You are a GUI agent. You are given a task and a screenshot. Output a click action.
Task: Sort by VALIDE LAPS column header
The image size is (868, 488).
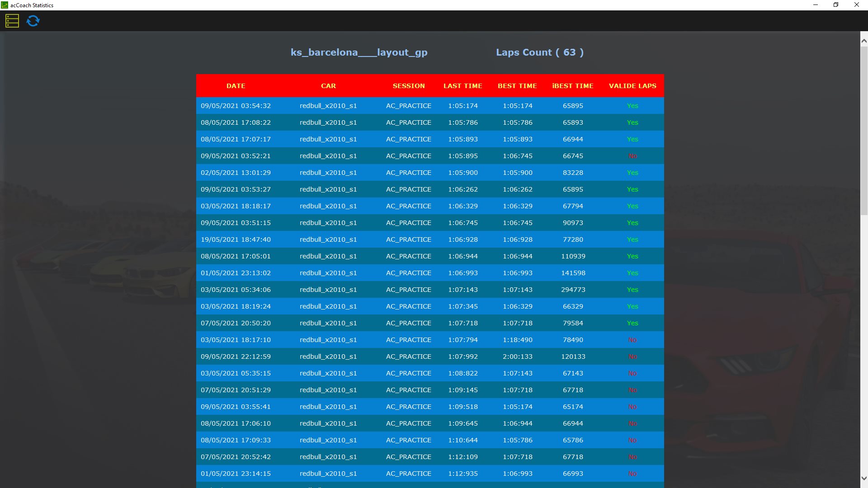632,86
